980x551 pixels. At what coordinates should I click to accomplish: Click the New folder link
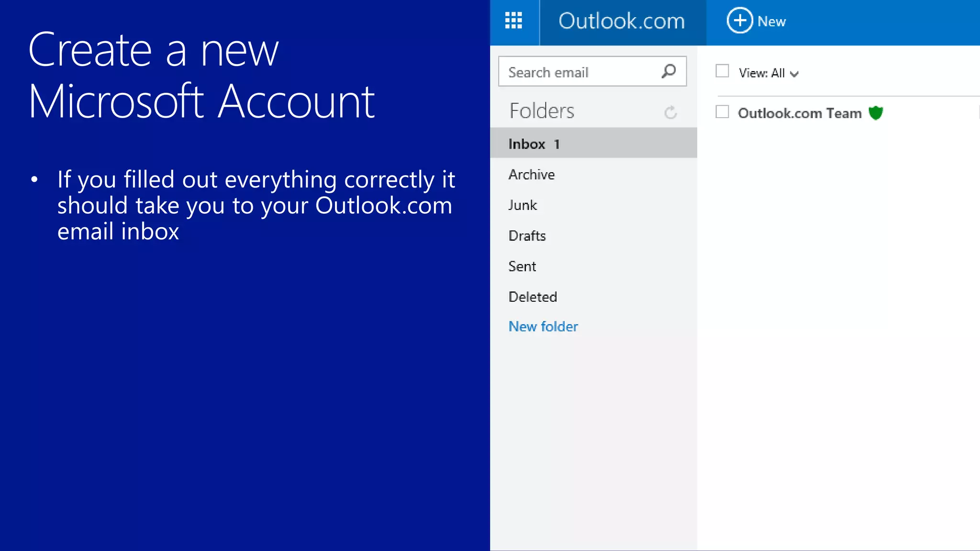click(x=543, y=327)
